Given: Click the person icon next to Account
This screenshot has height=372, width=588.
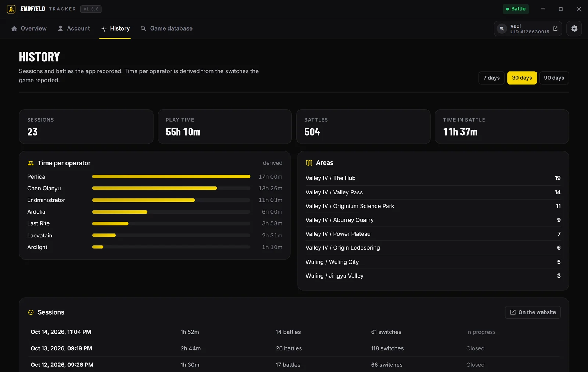Looking at the screenshot, I should coord(61,28).
